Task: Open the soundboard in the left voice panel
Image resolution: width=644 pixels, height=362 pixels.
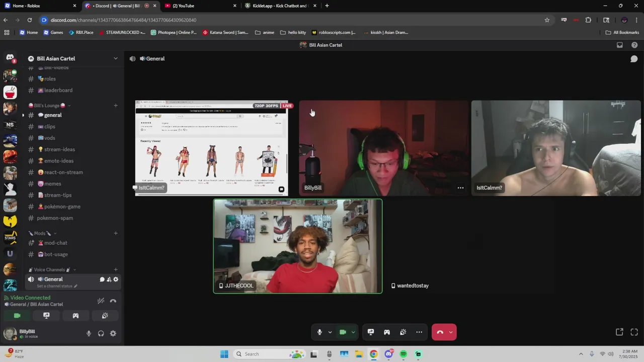Action: [105, 316]
